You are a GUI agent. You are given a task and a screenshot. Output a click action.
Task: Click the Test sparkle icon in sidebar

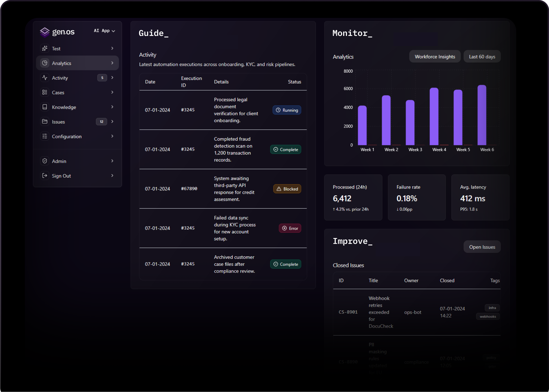click(x=45, y=48)
